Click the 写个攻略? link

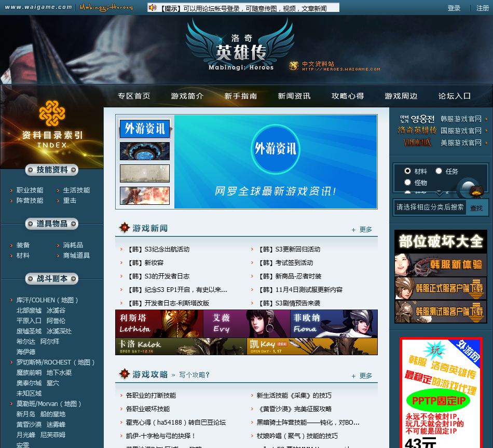(194, 375)
